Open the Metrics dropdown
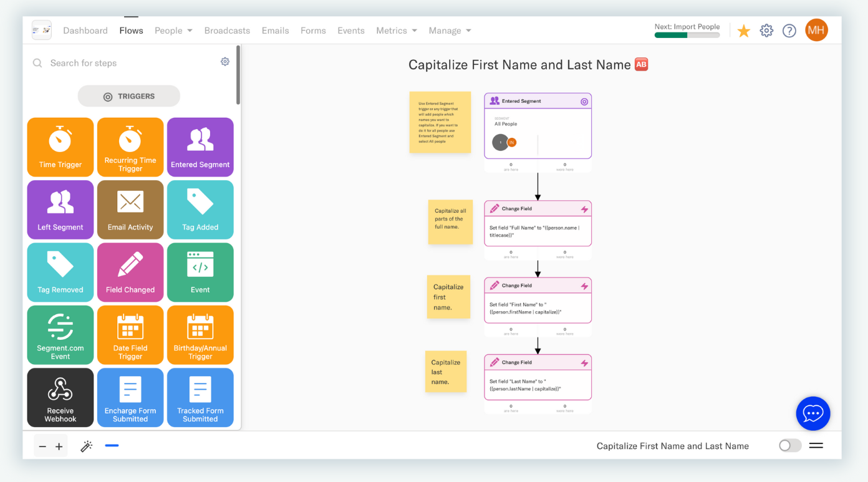 point(396,30)
